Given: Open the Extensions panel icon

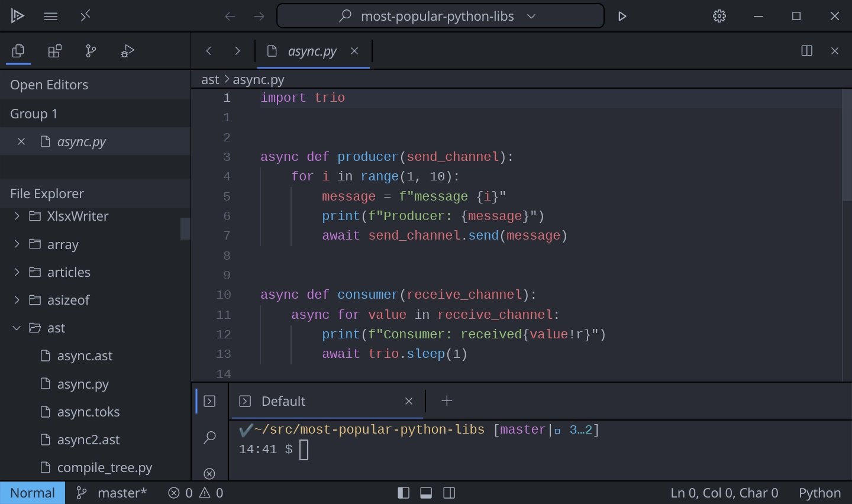Looking at the screenshot, I should tap(54, 51).
